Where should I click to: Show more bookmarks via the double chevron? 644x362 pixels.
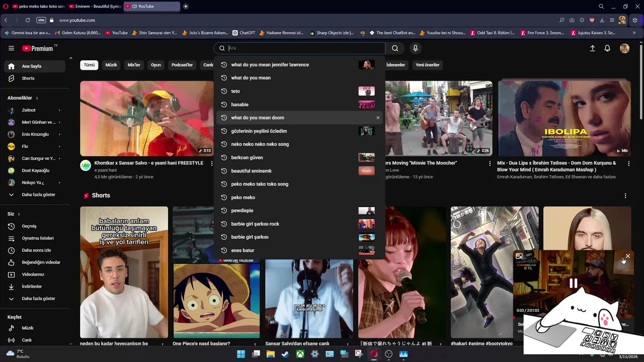[634, 33]
